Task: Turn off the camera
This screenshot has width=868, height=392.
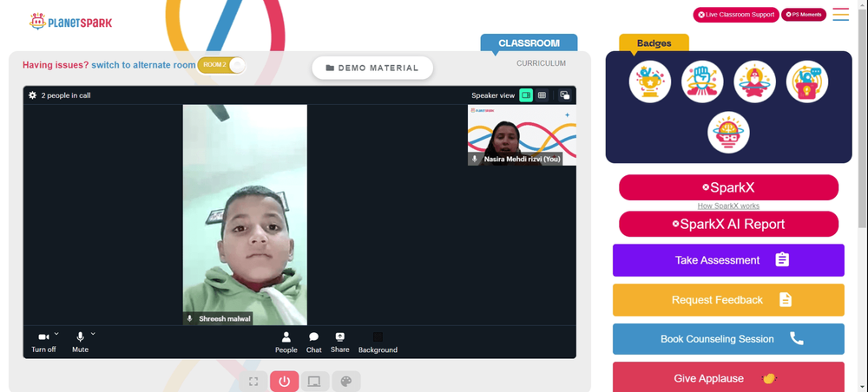Action: (x=43, y=343)
